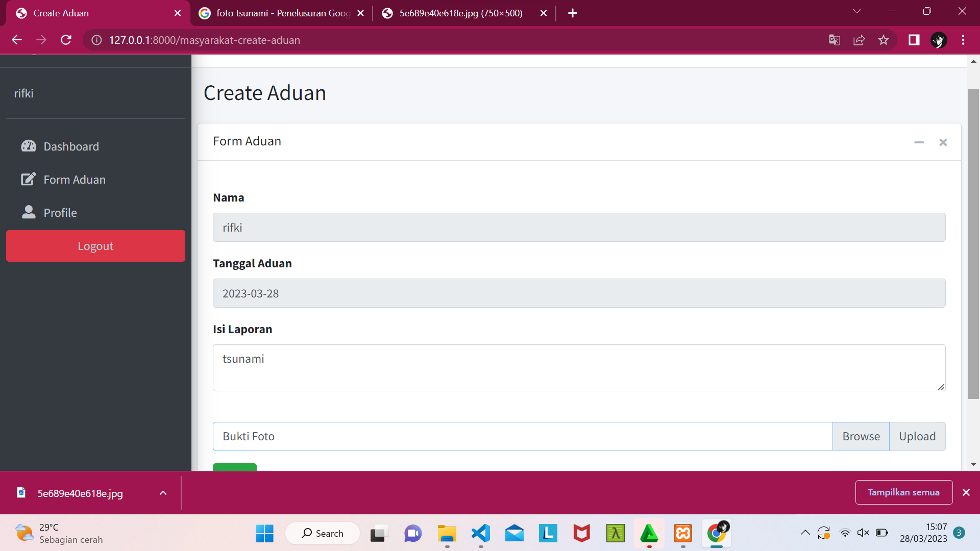Bookmark this page with the star icon

[x=884, y=40]
